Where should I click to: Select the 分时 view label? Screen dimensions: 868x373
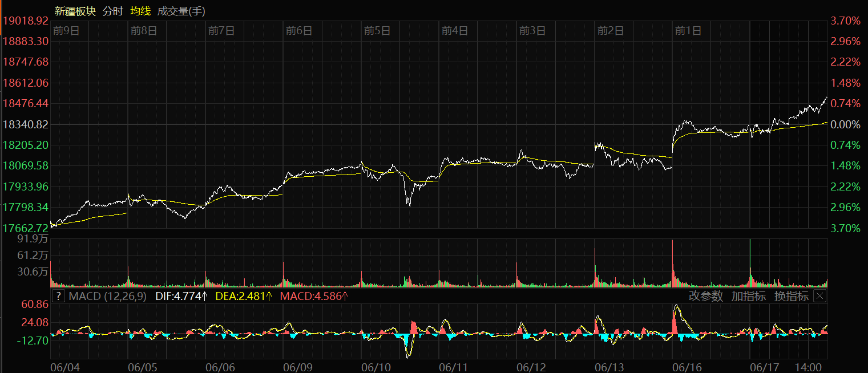pos(112,11)
